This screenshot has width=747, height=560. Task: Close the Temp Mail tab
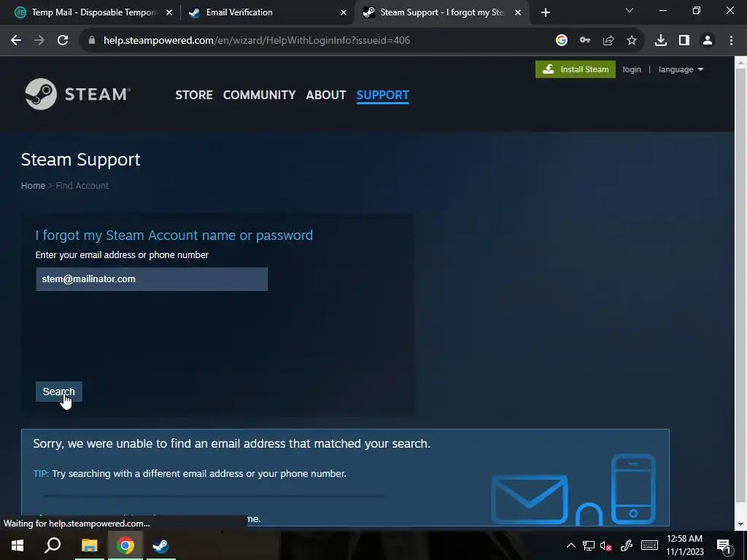click(x=169, y=12)
